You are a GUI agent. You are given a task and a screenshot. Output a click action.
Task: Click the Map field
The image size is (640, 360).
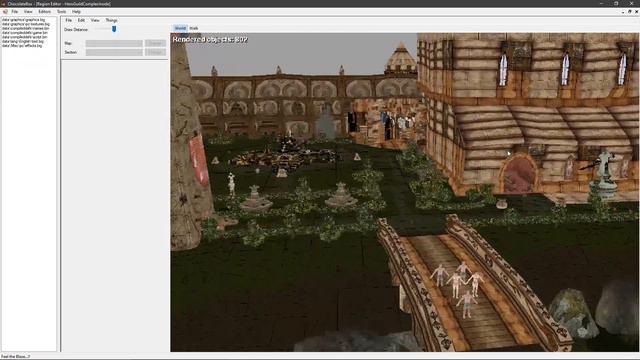114,43
